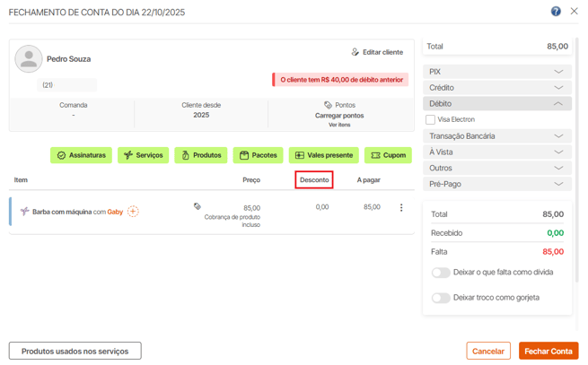
Task: Click the help question mark icon
Action: pos(556,12)
